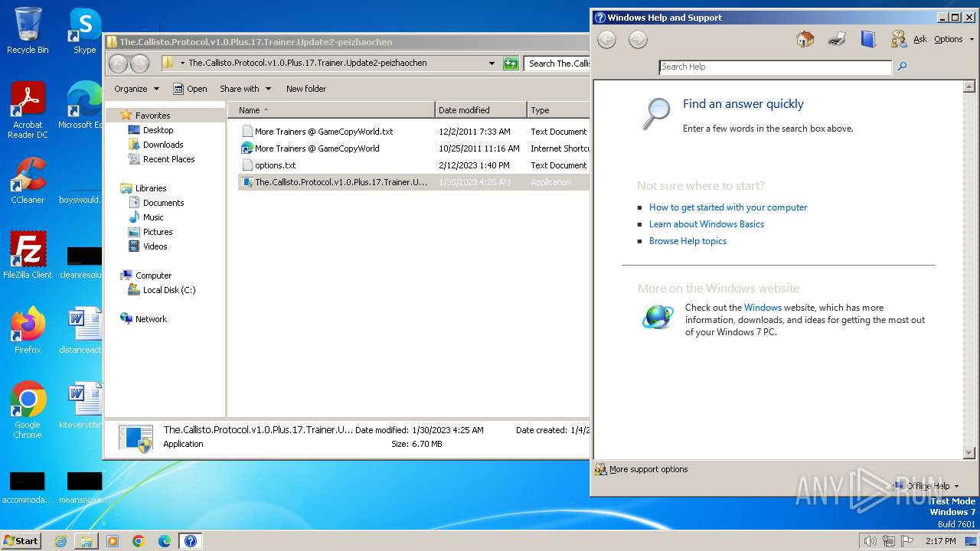980x551 pixels.
Task: Open Internet Explorer from taskbar
Action: 60,541
